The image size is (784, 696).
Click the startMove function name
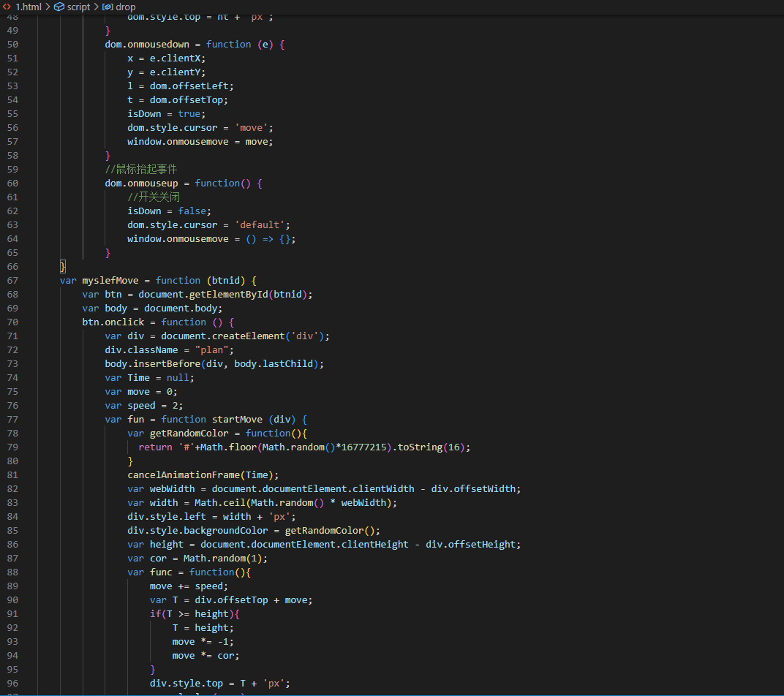[238, 419]
